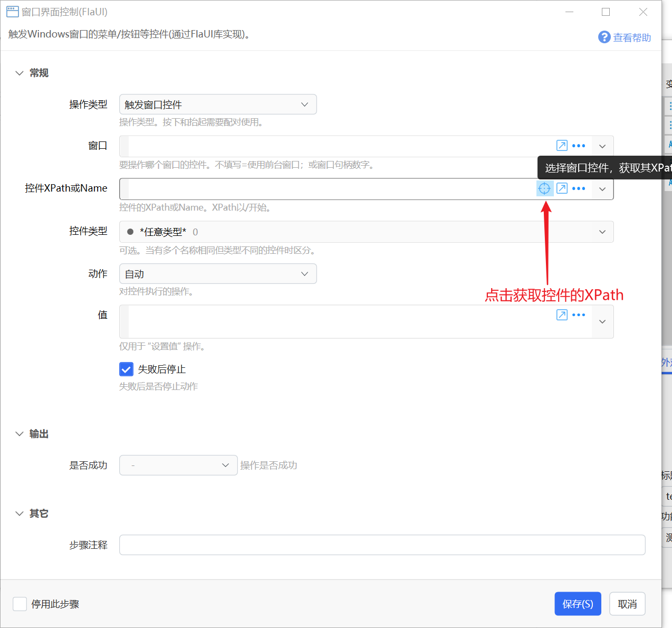
Task: Click the crosshair control picker icon
Action: click(x=544, y=188)
